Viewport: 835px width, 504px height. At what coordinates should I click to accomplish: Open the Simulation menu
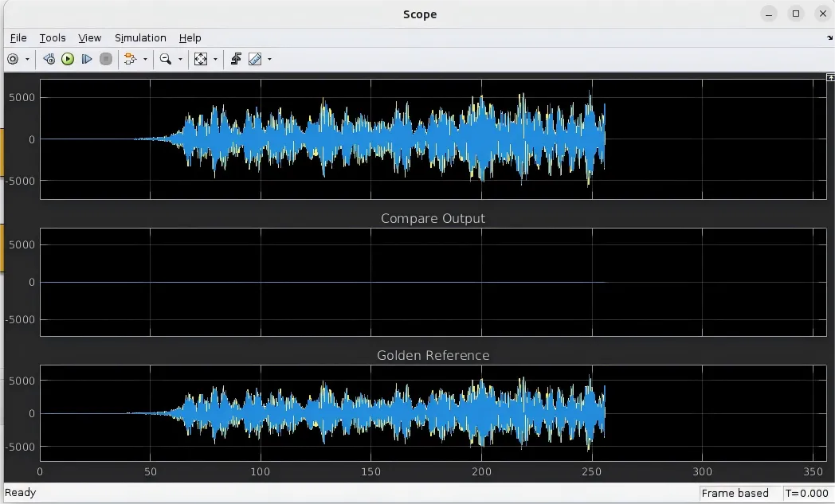click(x=140, y=37)
